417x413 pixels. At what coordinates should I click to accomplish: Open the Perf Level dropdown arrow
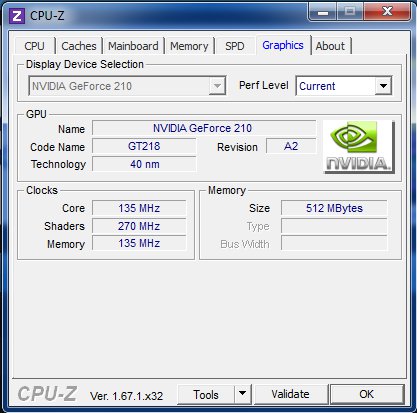pyautogui.click(x=383, y=86)
